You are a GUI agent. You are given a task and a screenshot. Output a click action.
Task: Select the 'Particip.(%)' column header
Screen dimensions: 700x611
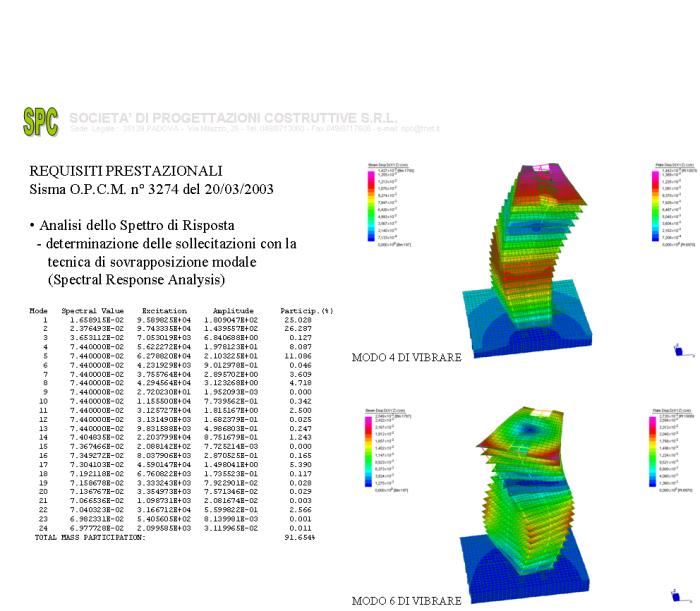pyautogui.click(x=306, y=310)
